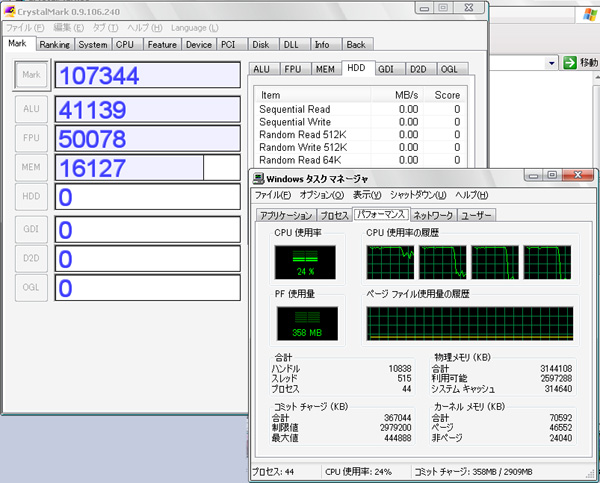This screenshot has height=483, width=600.
Task: Click the MEM score 16127 field
Action: click(148, 168)
